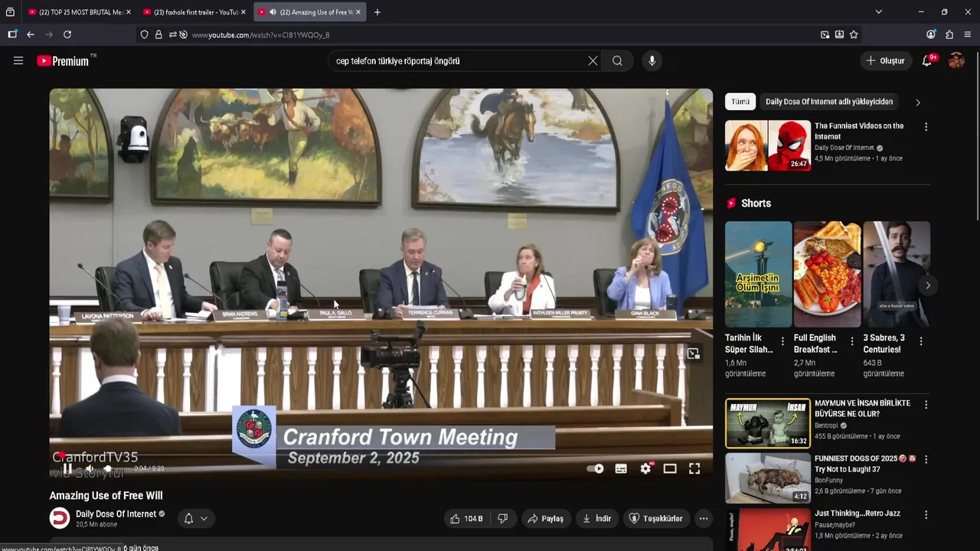Open MAYMUN VE İNSAN BİRLİKTE video title
Viewport: 980px width, 551px height.
click(862, 409)
